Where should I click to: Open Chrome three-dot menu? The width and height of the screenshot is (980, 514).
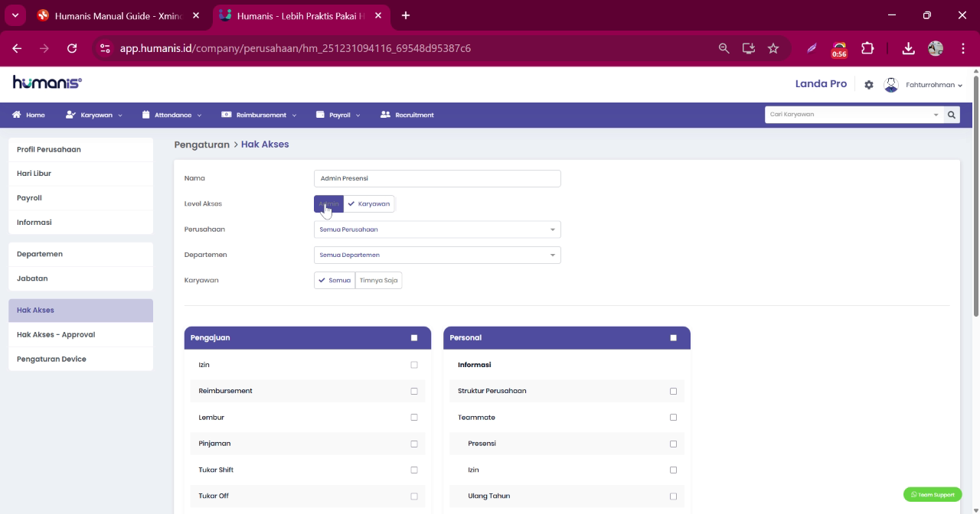(x=963, y=48)
